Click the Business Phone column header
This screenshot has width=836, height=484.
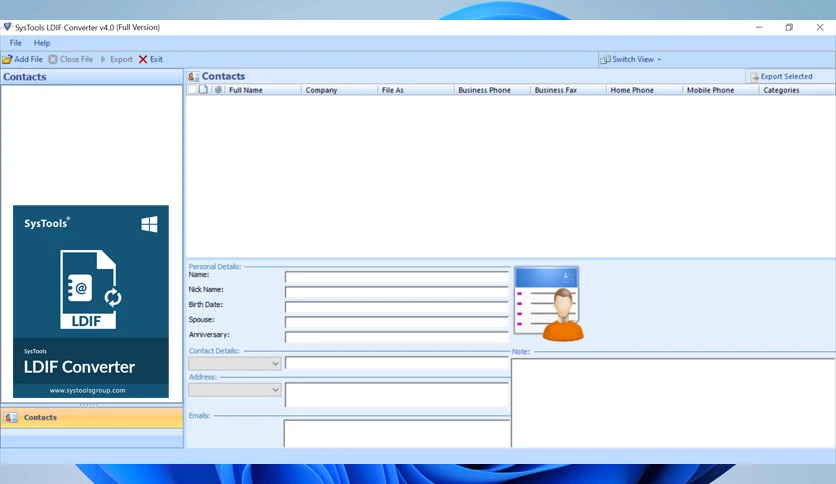click(x=492, y=90)
